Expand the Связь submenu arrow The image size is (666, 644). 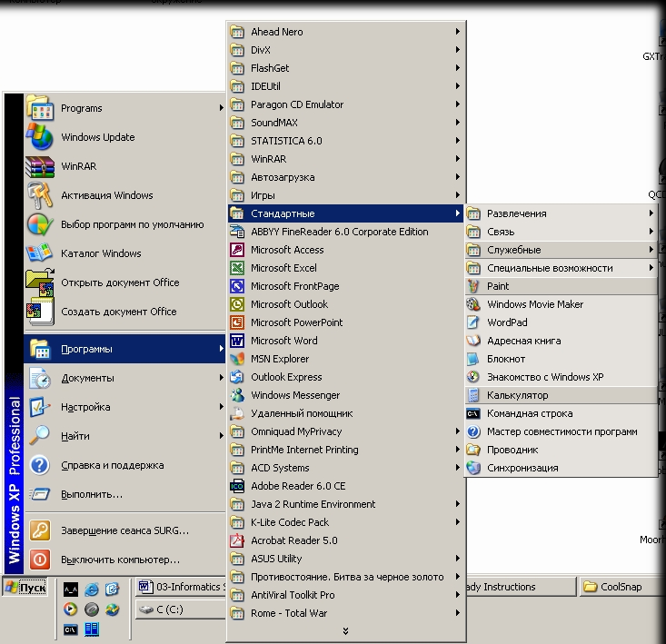pyautogui.click(x=651, y=232)
